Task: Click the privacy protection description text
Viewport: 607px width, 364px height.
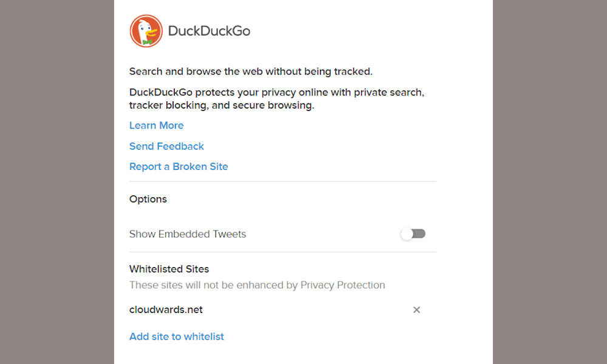Action: pos(257,285)
